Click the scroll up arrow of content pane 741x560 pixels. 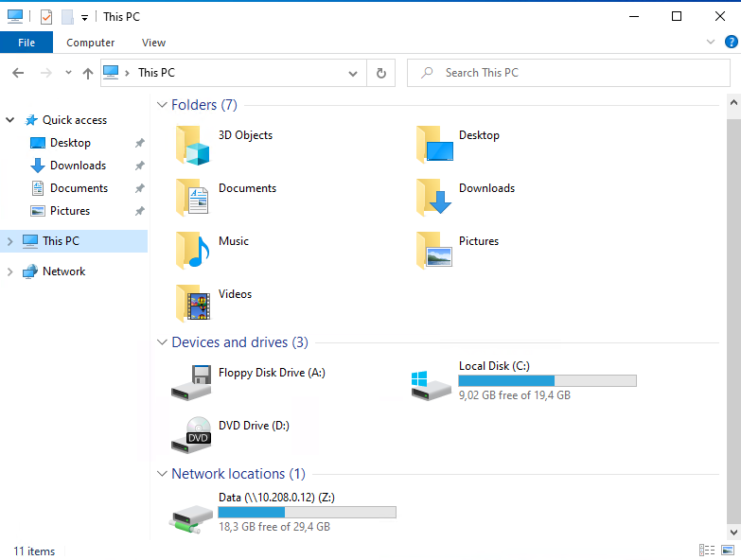[x=733, y=102]
